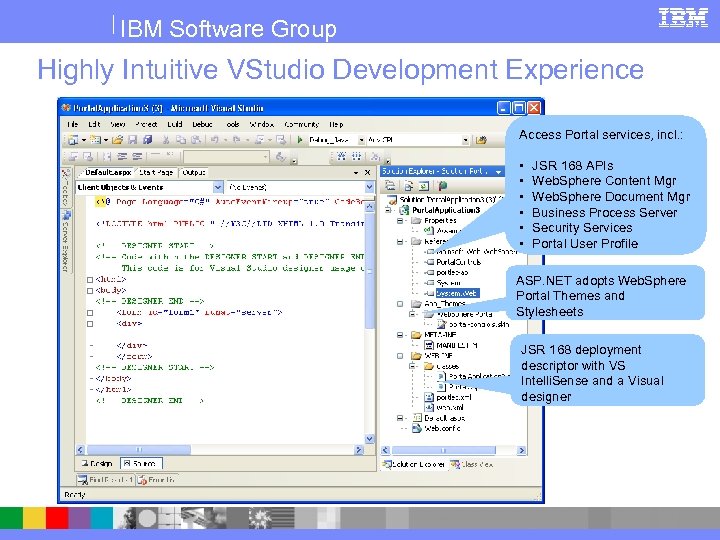
Task: Click the Refresh icon in Solution Explorer toolbar
Action: click(424, 186)
